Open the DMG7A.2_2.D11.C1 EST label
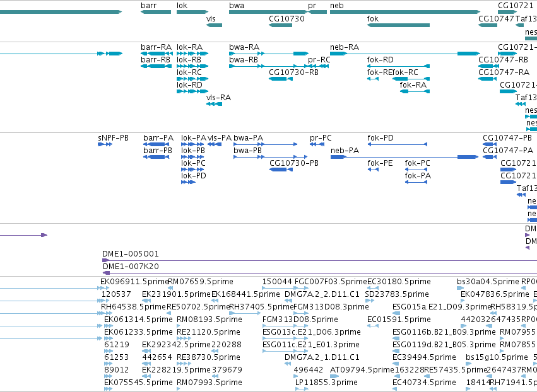537x392 pixels. (322, 294)
